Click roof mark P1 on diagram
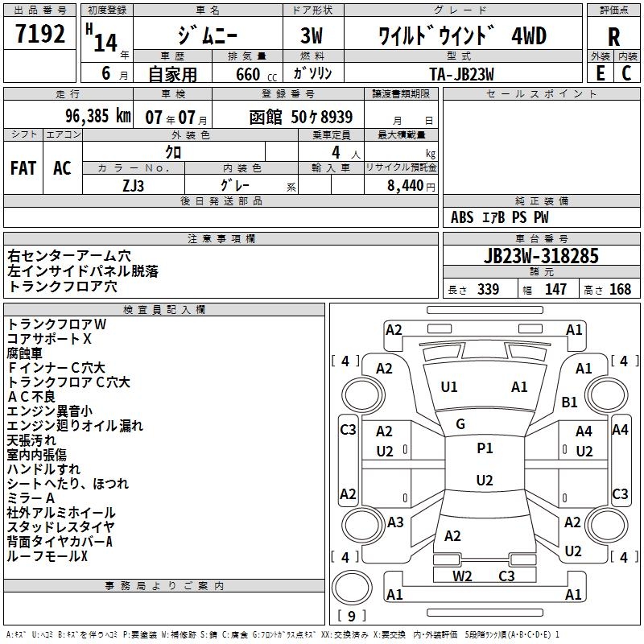Screen dimensions: 644x644 point(485,448)
